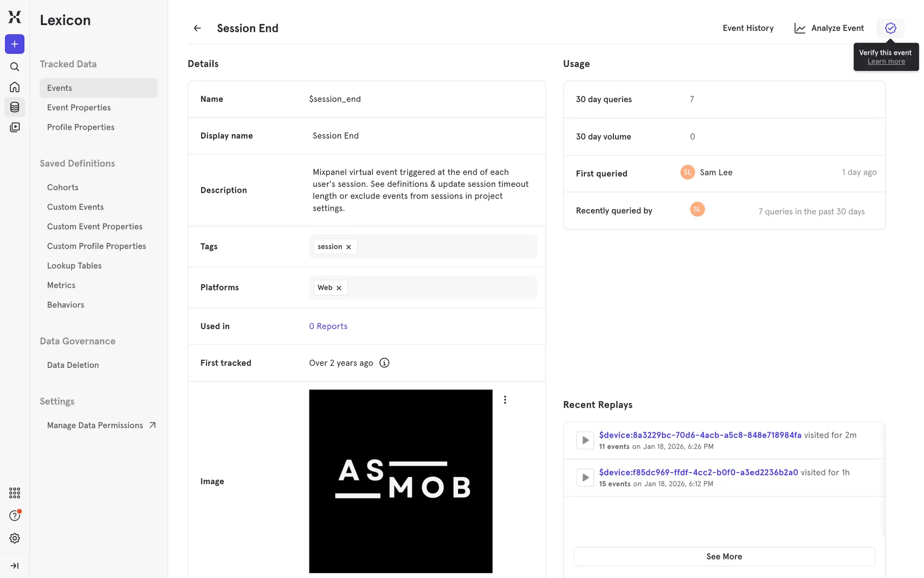Click the home icon in the sidebar

[x=14, y=87]
